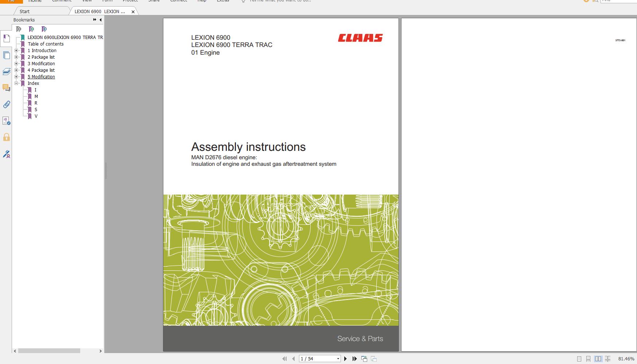
Task: Collapse the Index bookmark node
Action: [16, 83]
